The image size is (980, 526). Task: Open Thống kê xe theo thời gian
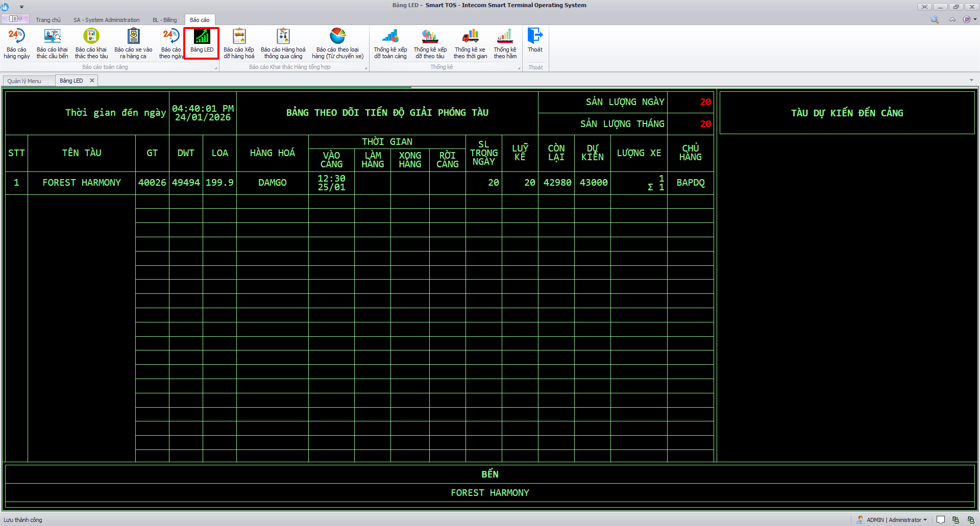470,43
